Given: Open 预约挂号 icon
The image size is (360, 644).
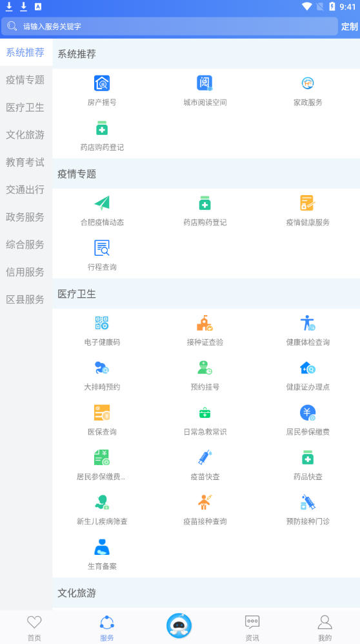Looking at the screenshot, I should (205, 368).
